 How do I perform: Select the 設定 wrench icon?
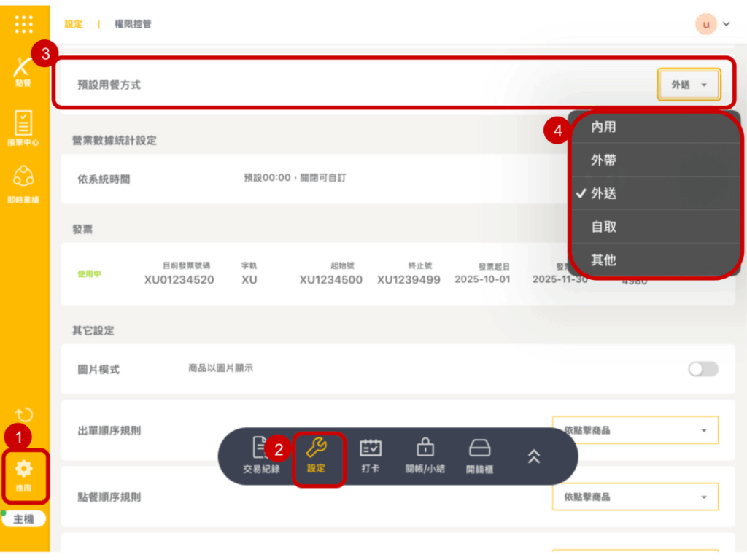[x=317, y=455]
